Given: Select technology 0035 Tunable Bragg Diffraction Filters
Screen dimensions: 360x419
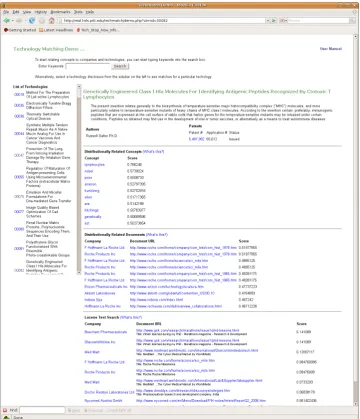Looking at the screenshot, I should pyautogui.click(x=19, y=105).
